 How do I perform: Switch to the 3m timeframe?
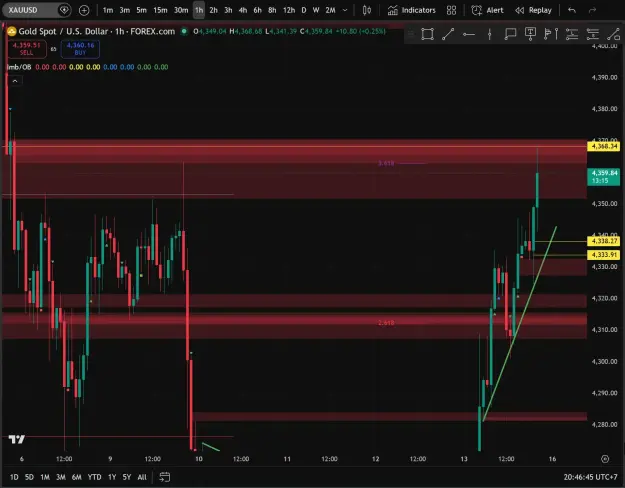click(x=125, y=10)
